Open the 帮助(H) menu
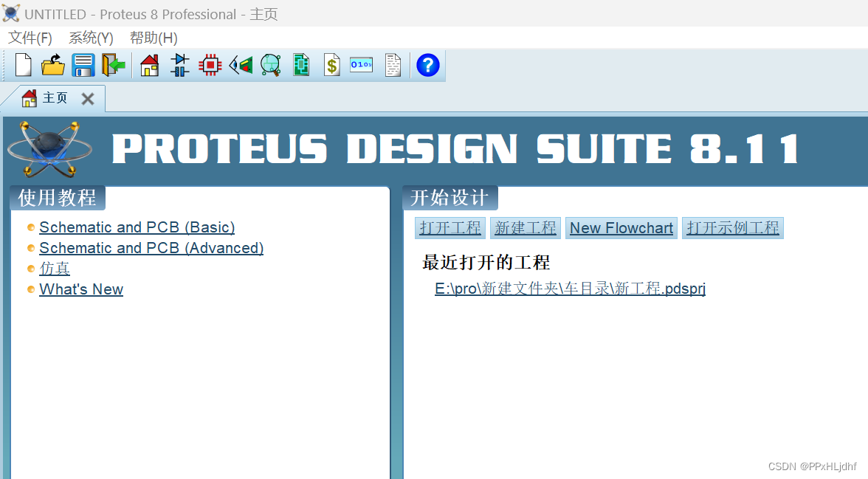Viewport: 868px width, 479px height. (x=154, y=38)
